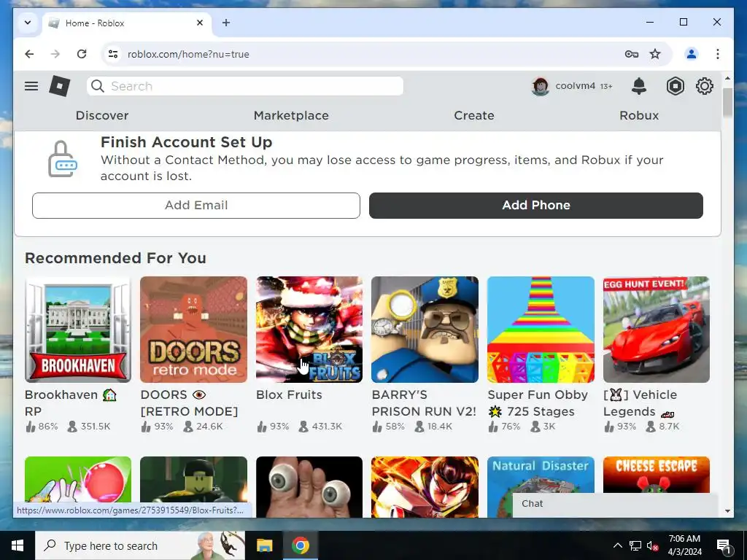Click the Roblox logo home icon
Screen dimensions: 747x560
tap(60, 86)
